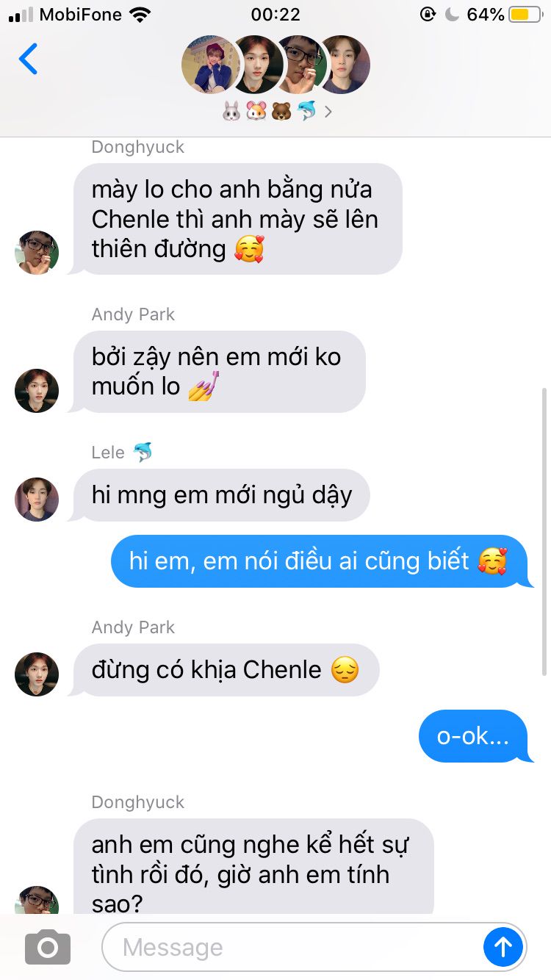Tap the first group avatar in header
The width and height of the screenshot is (551, 980).
(x=211, y=65)
